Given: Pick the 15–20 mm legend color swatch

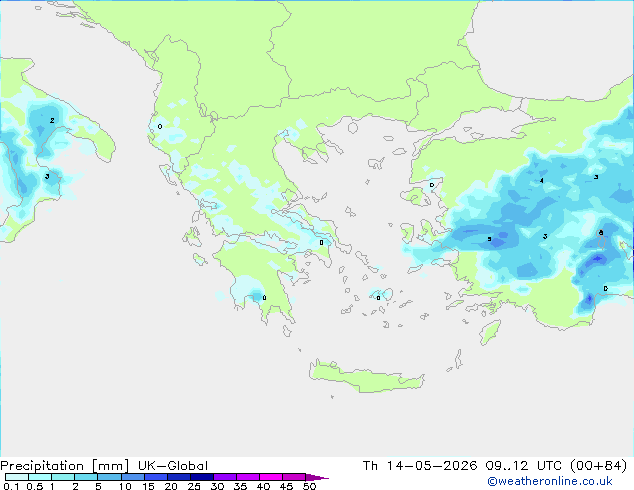Looking at the screenshot, I should pyautogui.click(x=155, y=477).
